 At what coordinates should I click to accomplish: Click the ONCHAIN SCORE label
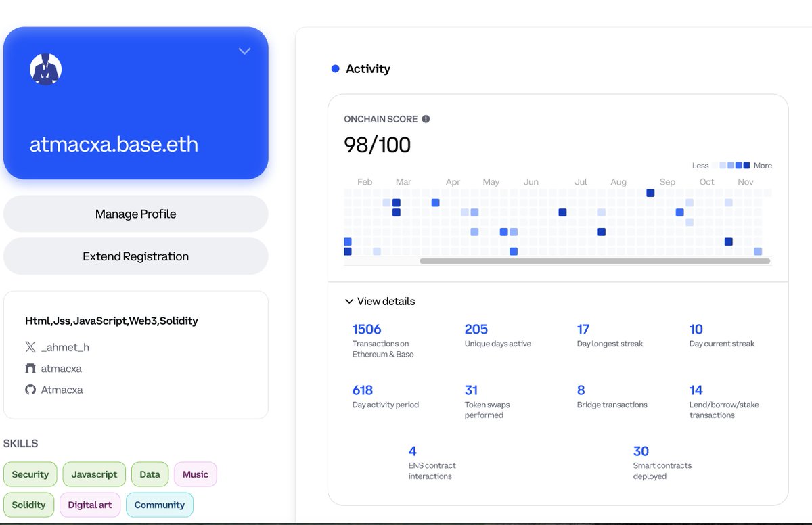(381, 119)
